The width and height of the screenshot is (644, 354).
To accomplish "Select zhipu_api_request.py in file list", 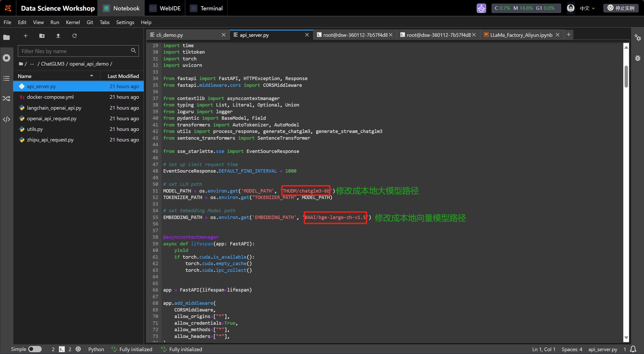I will (78, 140).
